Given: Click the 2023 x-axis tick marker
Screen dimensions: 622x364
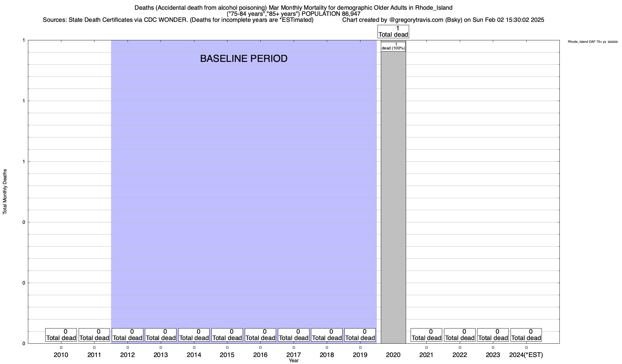Looking at the screenshot, I should (x=493, y=348).
